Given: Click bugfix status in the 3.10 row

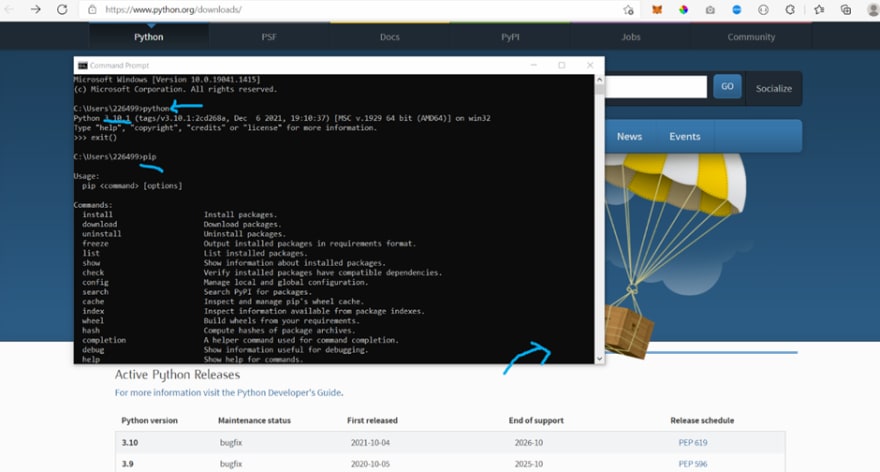Looking at the screenshot, I should (x=231, y=443).
